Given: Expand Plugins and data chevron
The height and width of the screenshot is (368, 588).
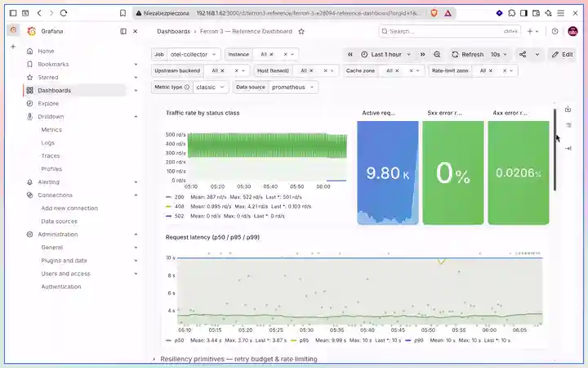Looking at the screenshot, I should (x=136, y=261).
